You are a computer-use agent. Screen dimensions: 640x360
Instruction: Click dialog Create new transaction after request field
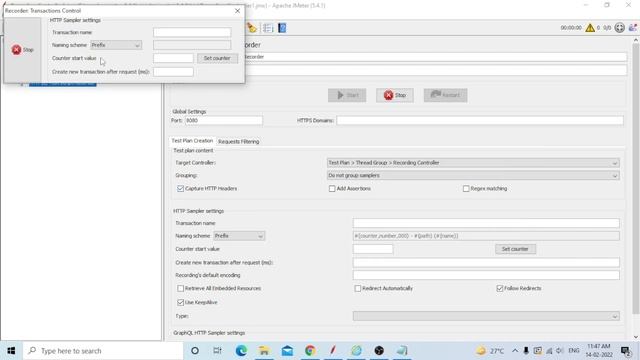[x=173, y=72]
